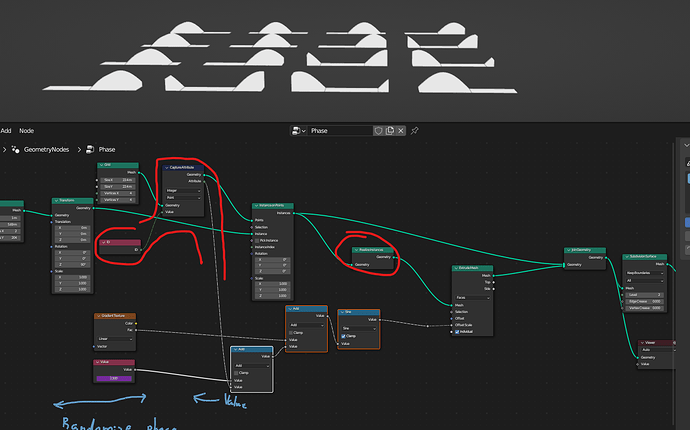690x430 pixels.
Task: Collapse the Viewer node
Action: (642, 342)
